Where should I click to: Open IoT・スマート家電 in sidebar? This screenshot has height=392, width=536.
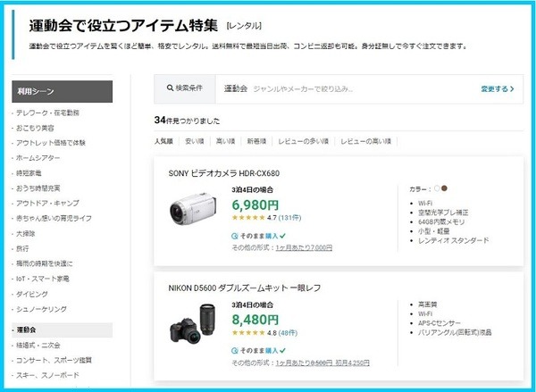[43, 279]
